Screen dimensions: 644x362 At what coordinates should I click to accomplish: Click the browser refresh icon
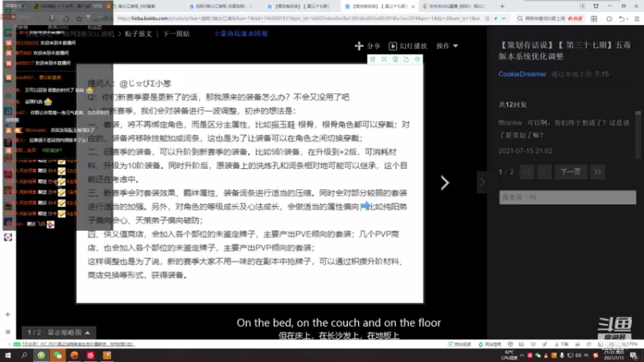pos(52,19)
